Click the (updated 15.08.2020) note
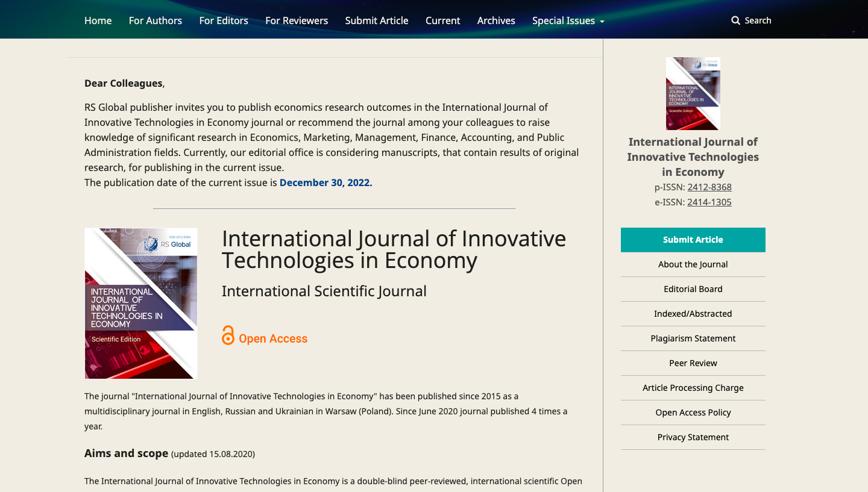This screenshot has height=492, width=868. (x=213, y=454)
